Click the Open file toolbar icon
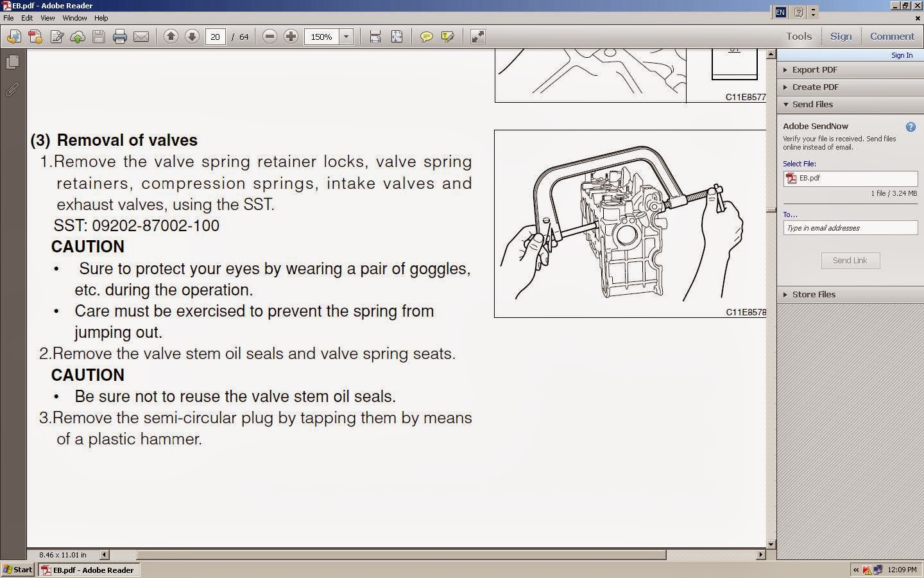This screenshot has height=578, width=924. (x=13, y=37)
